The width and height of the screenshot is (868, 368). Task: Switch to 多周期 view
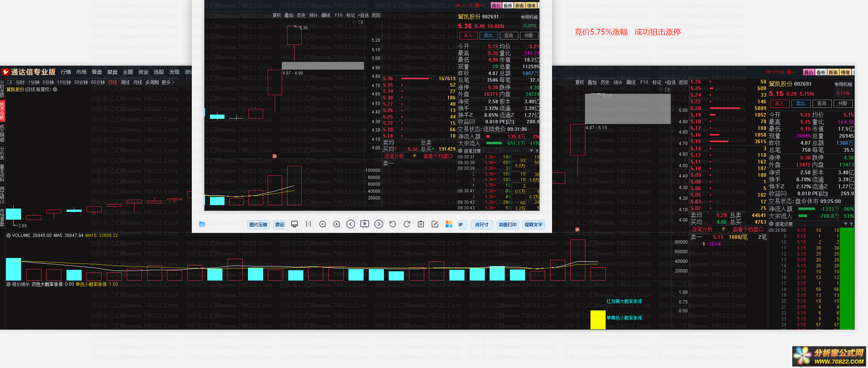tap(152, 82)
